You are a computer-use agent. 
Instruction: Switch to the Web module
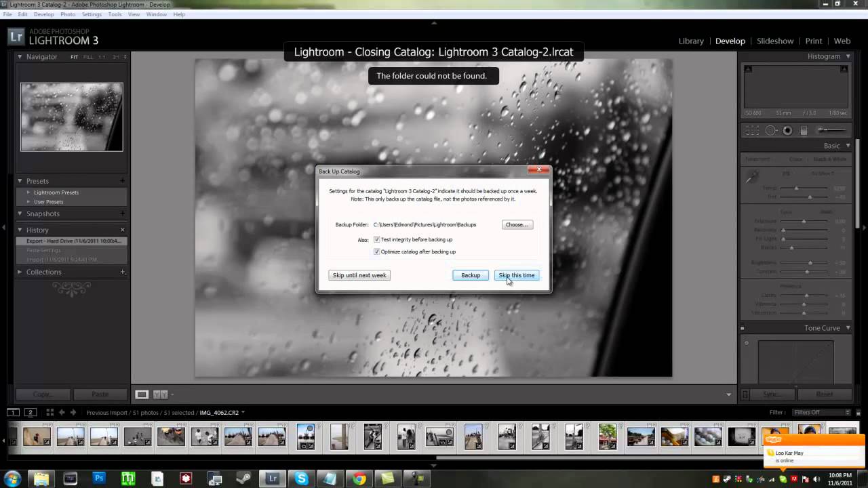point(842,41)
